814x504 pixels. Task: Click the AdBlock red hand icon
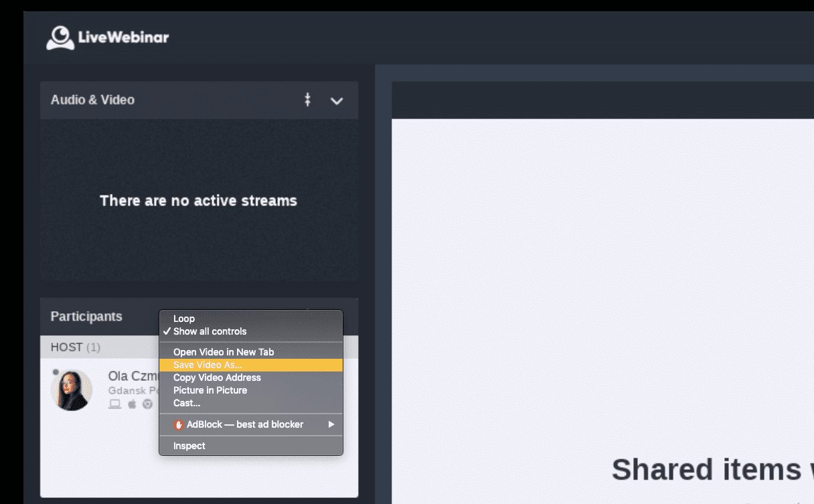pyautogui.click(x=179, y=424)
